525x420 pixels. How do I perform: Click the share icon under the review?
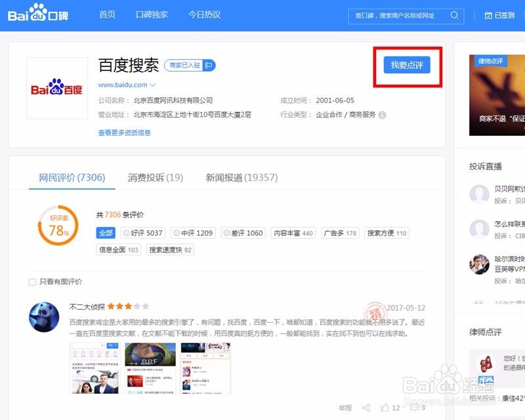[366, 408]
